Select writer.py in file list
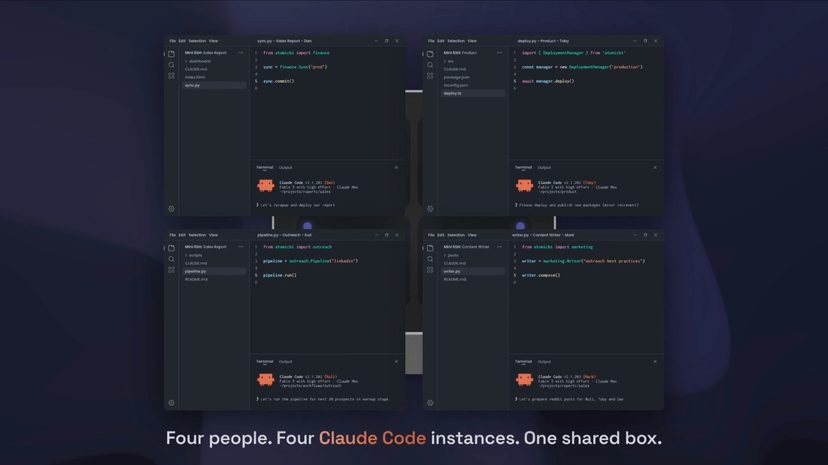The image size is (828, 465). point(473,271)
